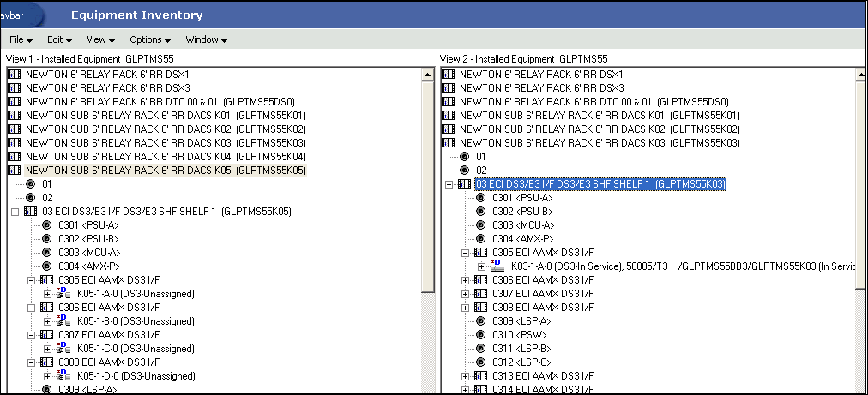
Task: Select DACS K02 (GLPTMS55K02) rack in View 2
Action: tap(600, 129)
